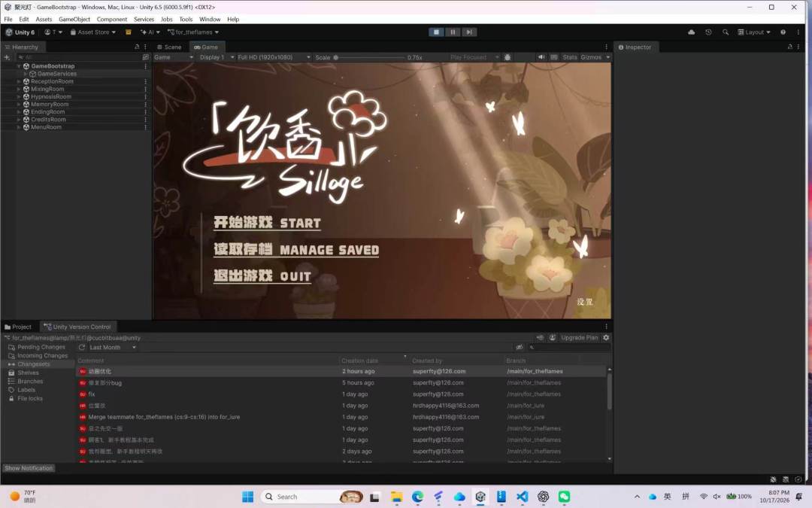
Task: Toggle the game view bug debug icon
Action: (x=507, y=57)
